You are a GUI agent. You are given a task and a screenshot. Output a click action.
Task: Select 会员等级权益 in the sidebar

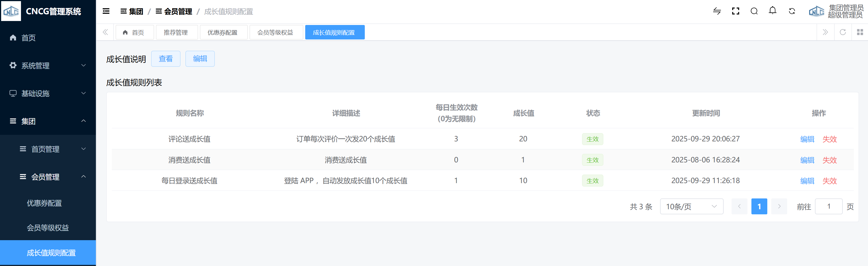pos(48,228)
